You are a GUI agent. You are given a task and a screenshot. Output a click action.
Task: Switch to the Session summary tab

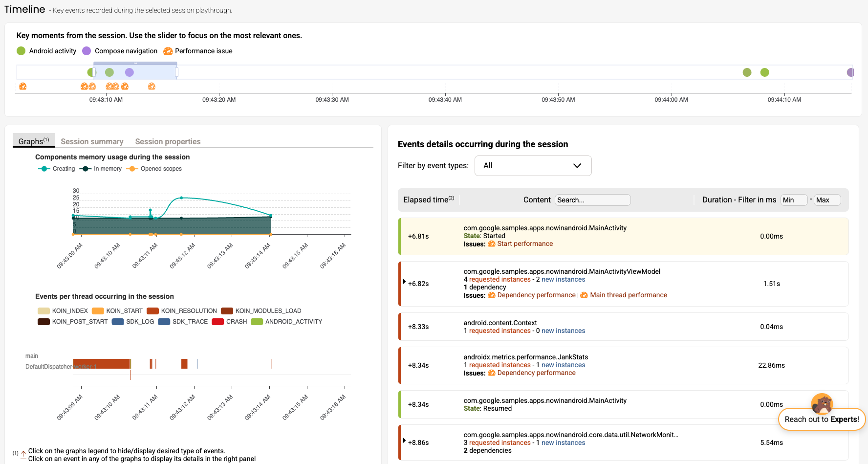pos(92,141)
